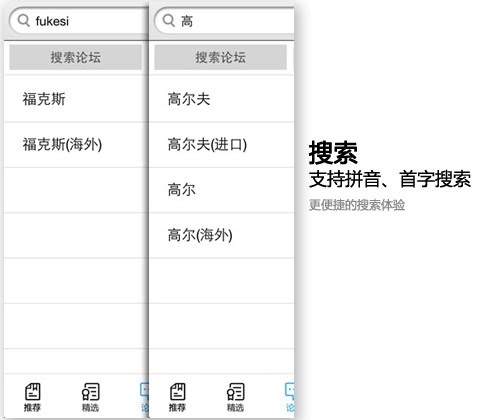This screenshot has height=420, width=500.
Task: Tap blue forum chat icon in right phone
Action: pyautogui.click(x=289, y=392)
